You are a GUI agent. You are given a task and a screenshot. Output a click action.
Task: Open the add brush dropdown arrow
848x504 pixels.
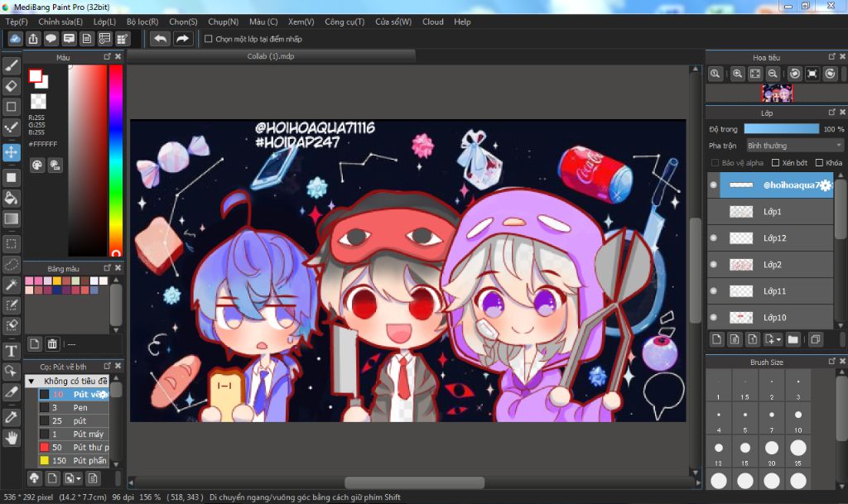click(x=79, y=478)
